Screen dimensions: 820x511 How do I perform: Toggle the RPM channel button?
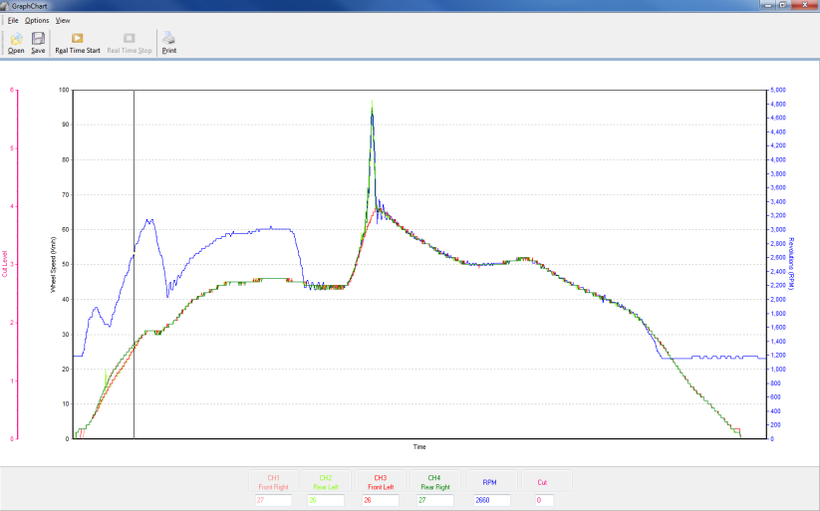[x=490, y=482]
